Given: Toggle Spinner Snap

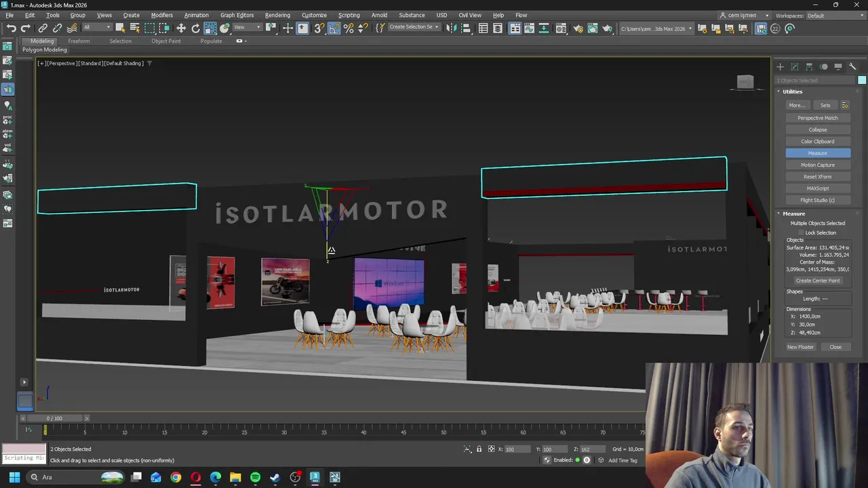Looking at the screenshot, I should pyautogui.click(x=363, y=28).
